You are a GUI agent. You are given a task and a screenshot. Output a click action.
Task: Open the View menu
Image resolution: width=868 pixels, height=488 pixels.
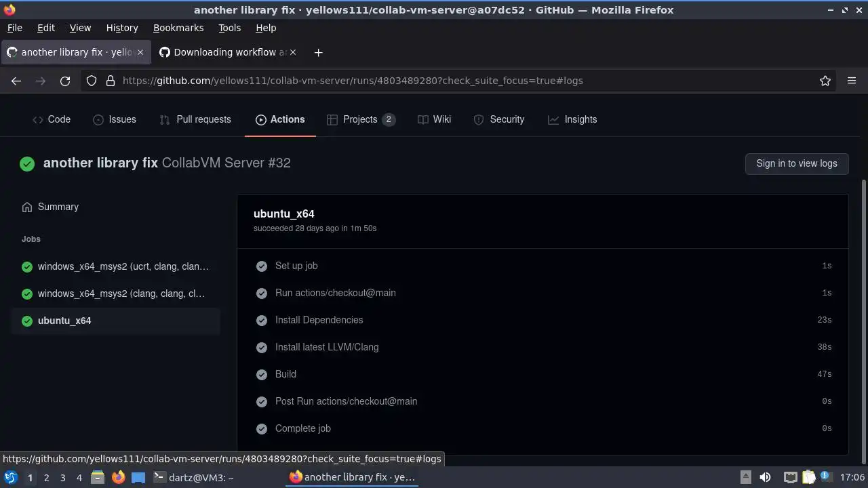[80, 28]
